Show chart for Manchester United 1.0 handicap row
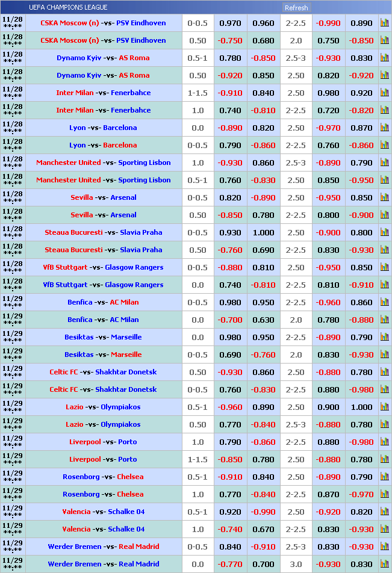Image resolution: width=392 pixels, height=573 pixels. pyautogui.click(x=384, y=163)
